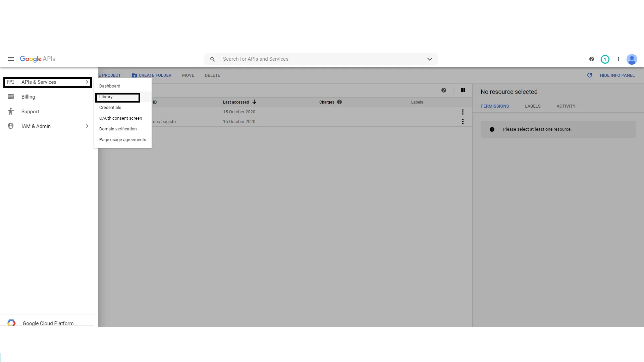Open the column display options icon
This screenshot has height=362, width=644.
point(463,90)
